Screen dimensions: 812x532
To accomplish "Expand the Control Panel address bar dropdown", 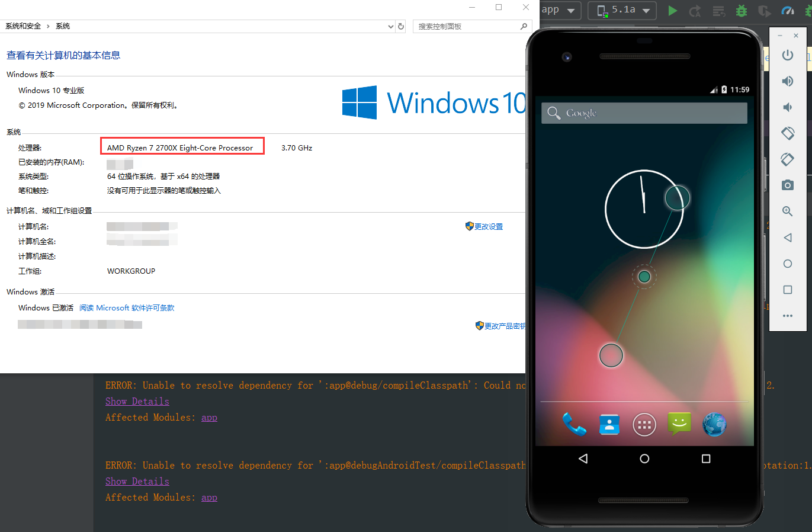I will click(390, 26).
